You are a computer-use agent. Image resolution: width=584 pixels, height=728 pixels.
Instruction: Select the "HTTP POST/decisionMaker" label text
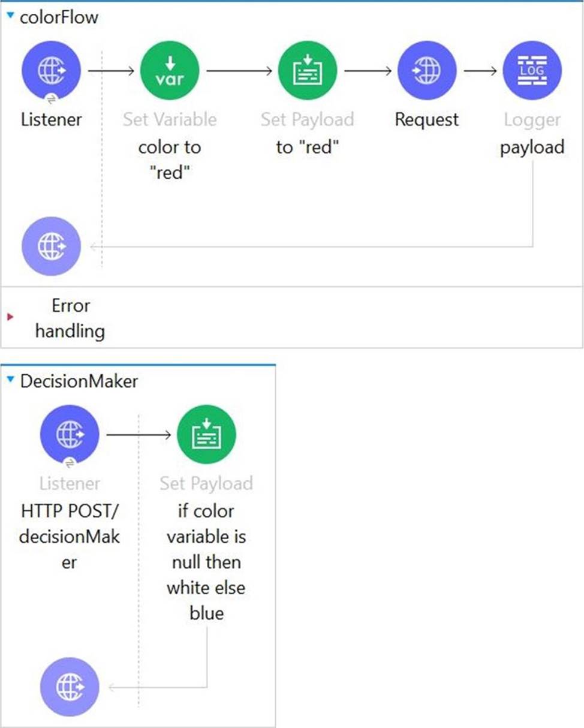click(x=70, y=537)
